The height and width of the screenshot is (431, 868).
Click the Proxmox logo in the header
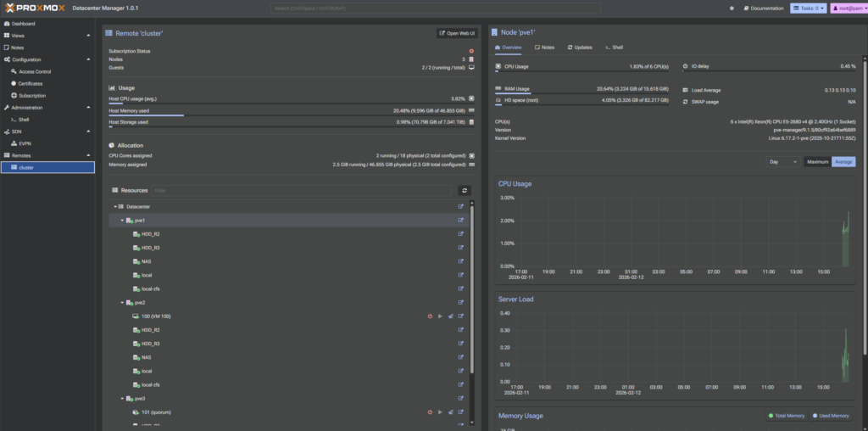click(x=35, y=8)
